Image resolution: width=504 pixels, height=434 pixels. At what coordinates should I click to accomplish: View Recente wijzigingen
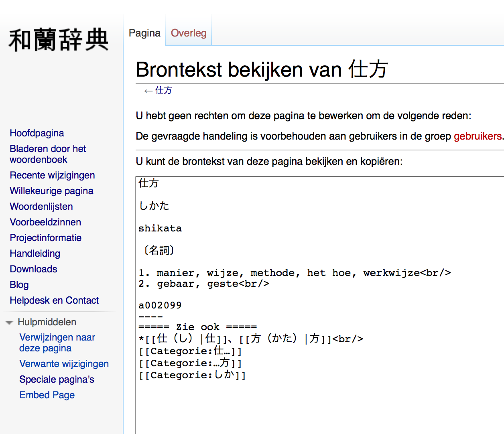click(x=52, y=175)
